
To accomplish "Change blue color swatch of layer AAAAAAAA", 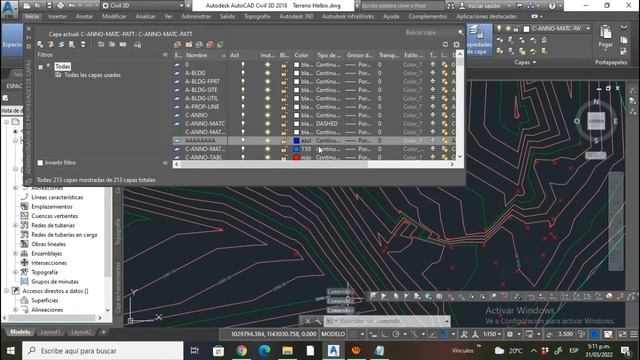I will [297, 140].
